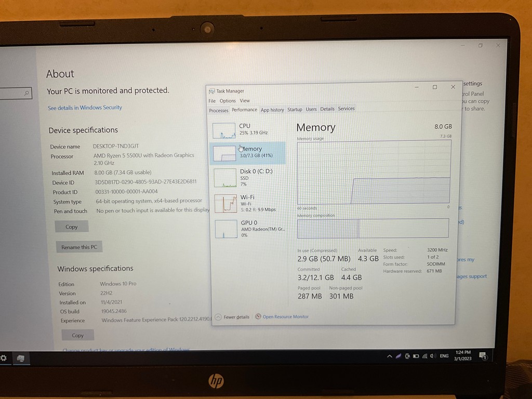Open Task Manager File menu

point(212,101)
